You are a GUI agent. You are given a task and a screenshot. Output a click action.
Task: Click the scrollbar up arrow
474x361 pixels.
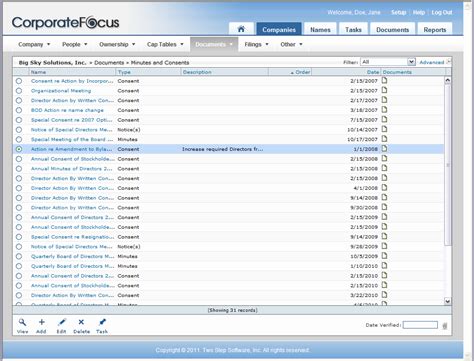click(448, 80)
